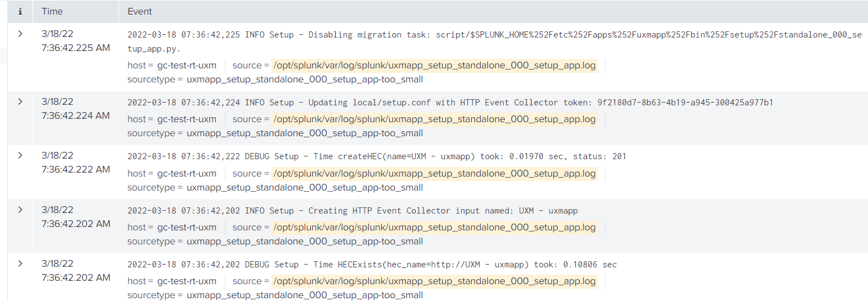Select source path in 'Disabling migration task' event

434,66
